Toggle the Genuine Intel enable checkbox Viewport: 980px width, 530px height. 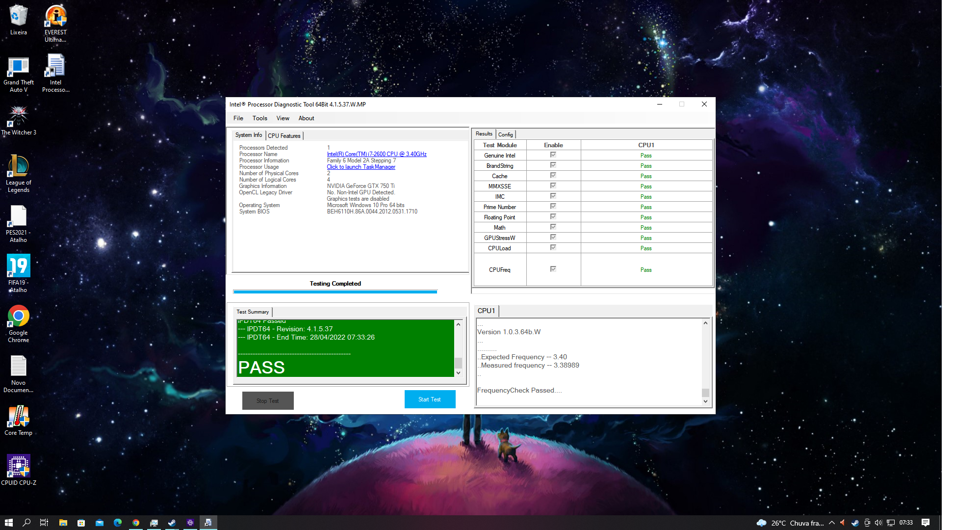[553, 155]
